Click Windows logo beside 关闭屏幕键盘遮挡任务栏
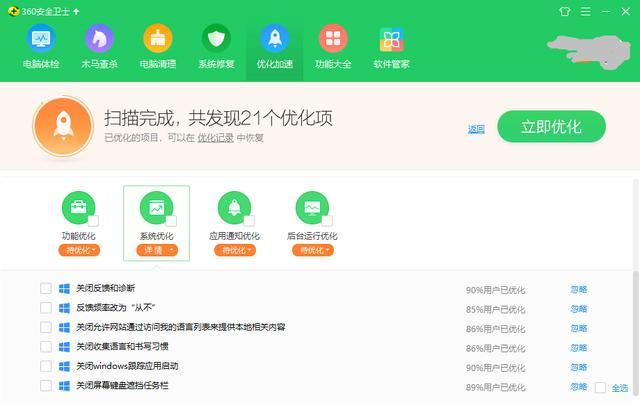640x403 pixels. [x=64, y=386]
